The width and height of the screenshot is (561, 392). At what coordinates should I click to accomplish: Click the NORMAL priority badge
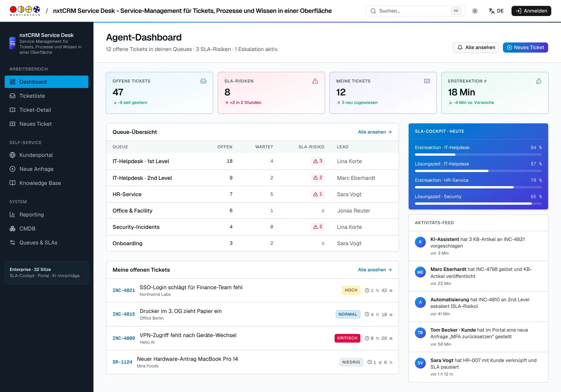tap(348, 314)
